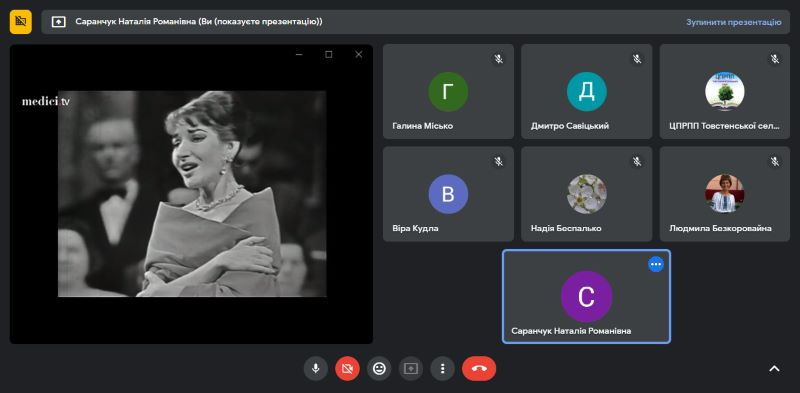This screenshot has width=800, height=393.
Task: Select Надія Беспалько flower avatar
Action: coord(587,194)
